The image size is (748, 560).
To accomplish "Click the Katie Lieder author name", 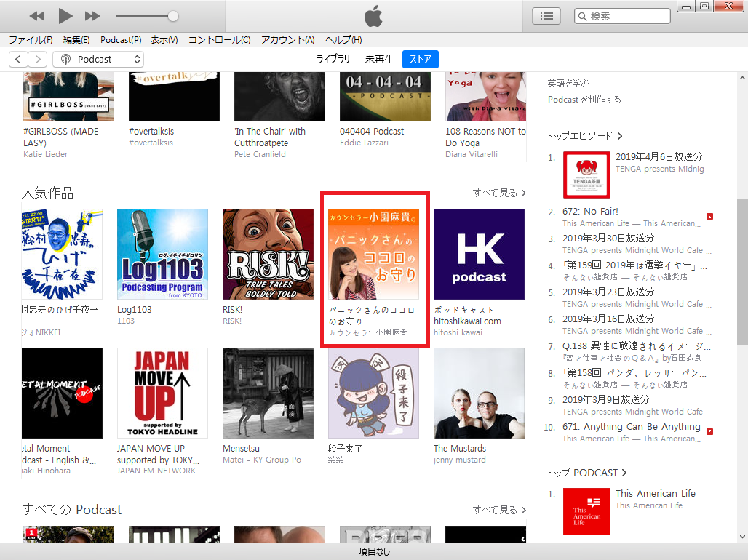I will click(45, 155).
